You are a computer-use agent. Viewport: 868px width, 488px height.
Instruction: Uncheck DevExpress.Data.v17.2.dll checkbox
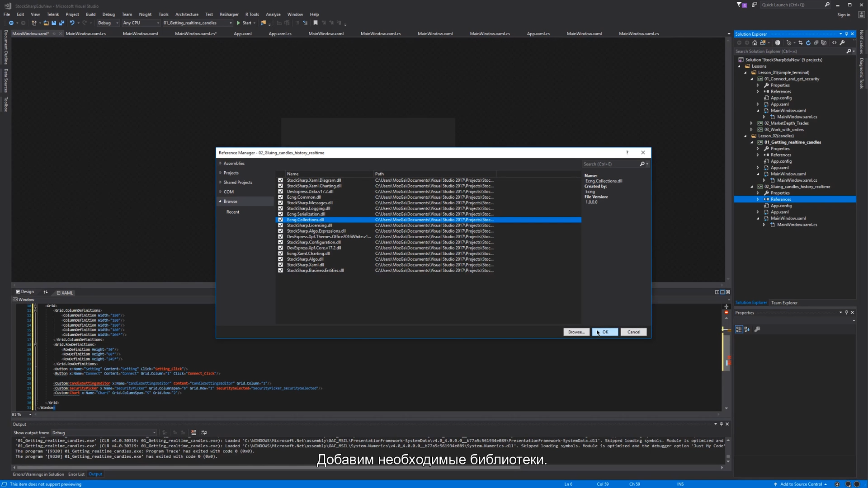[x=280, y=192]
